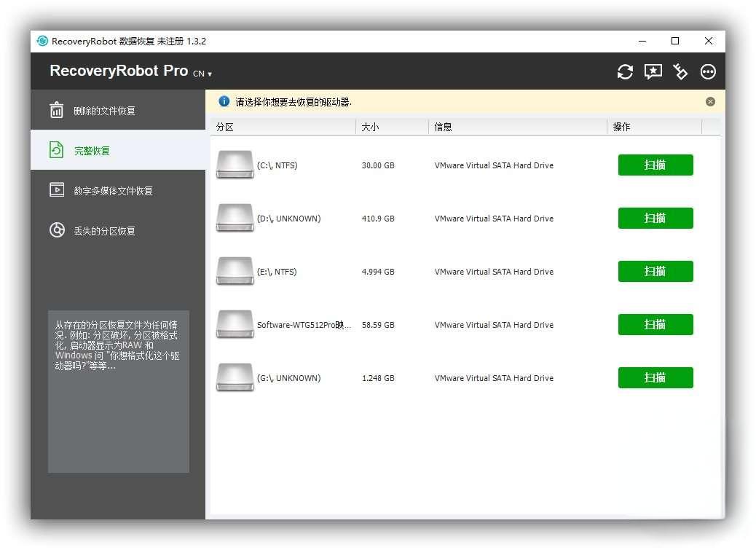This screenshot has width=756, height=550.
Task: Click 扫描 for the C:\ NTFS drive
Action: 655,165
